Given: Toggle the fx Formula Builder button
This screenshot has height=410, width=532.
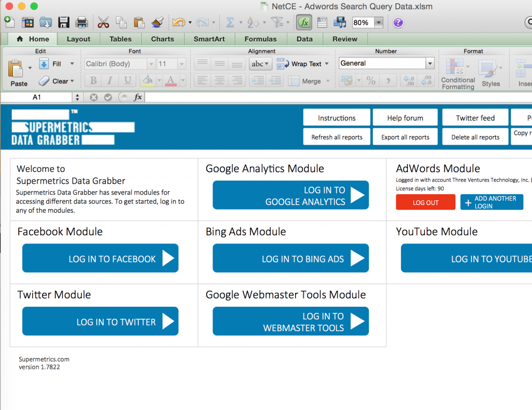Looking at the screenshot, I should coord(304,23).
